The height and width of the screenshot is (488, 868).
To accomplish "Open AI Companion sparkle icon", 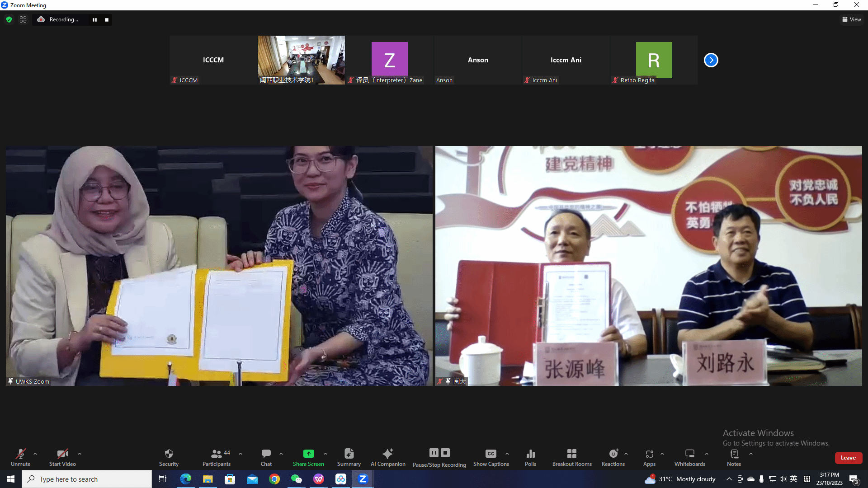I will pyautogui.click(x=387, y=454).
